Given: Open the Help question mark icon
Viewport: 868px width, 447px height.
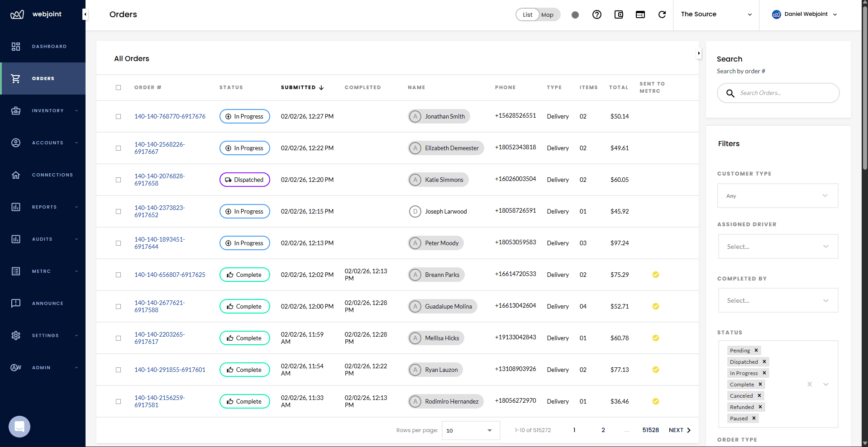Looking at the screenshot, I should (596, 14).
